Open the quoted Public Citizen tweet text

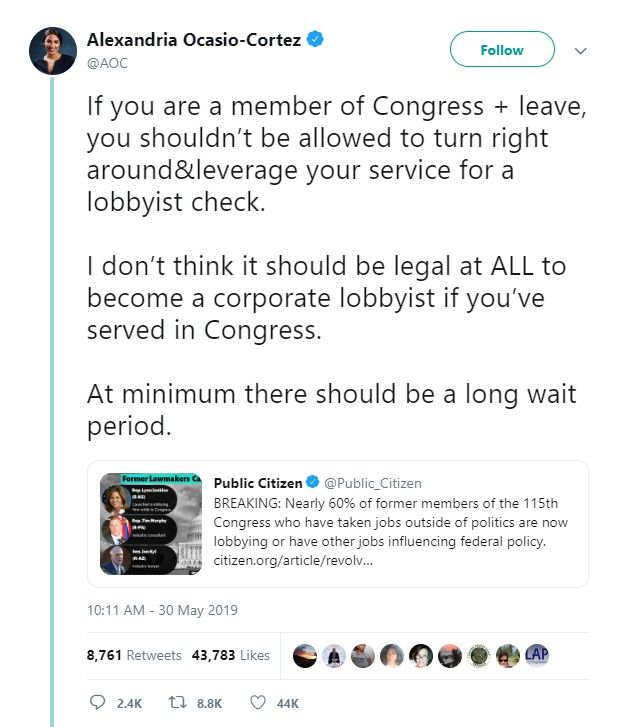[390, 523]
